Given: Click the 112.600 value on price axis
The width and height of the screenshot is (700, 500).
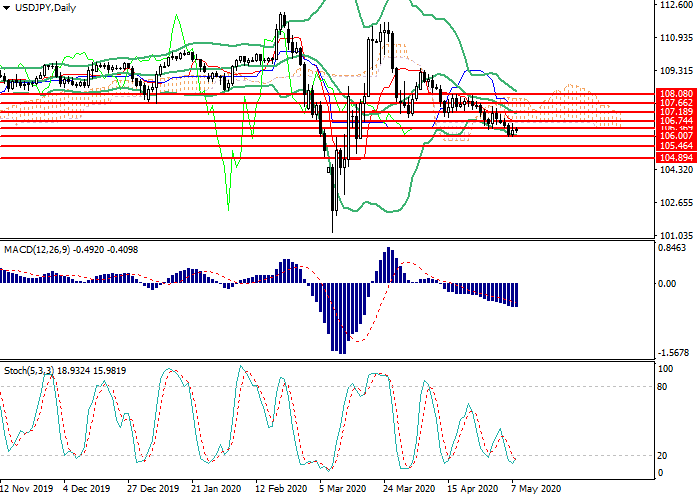Looking at the screenshot, I should (x=677, y=5).
